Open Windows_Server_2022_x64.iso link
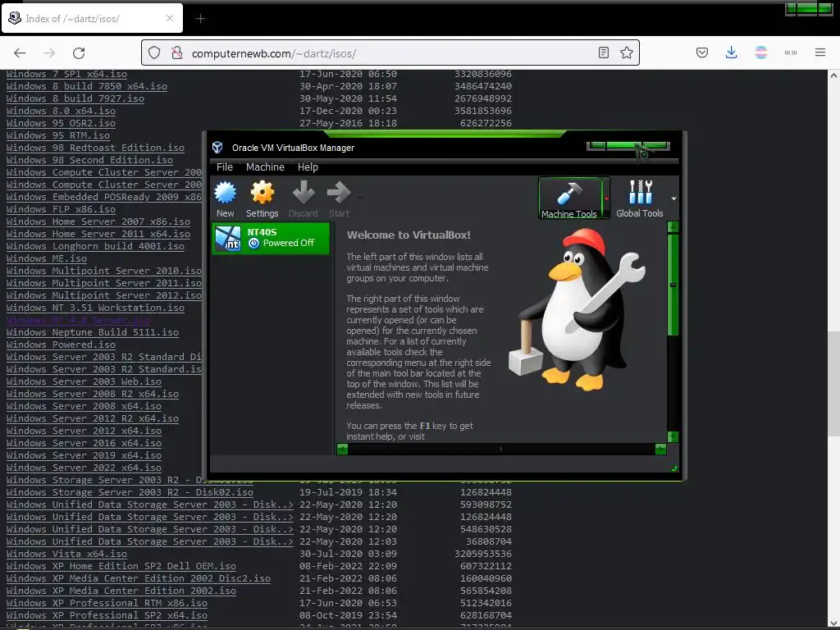This screenshot has height=630, width=840. 84,468
